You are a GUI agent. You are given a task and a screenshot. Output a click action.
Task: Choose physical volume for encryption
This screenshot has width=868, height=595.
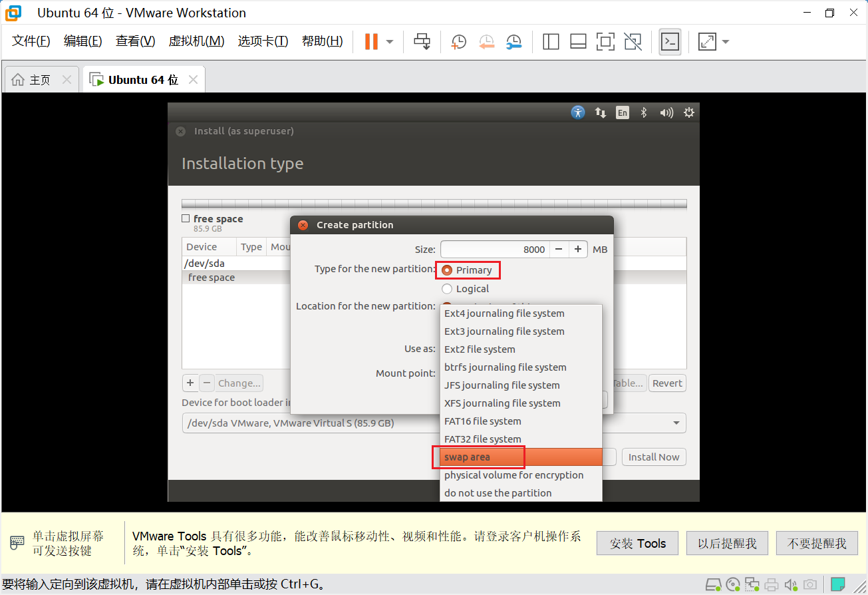[x=521, y=475]
